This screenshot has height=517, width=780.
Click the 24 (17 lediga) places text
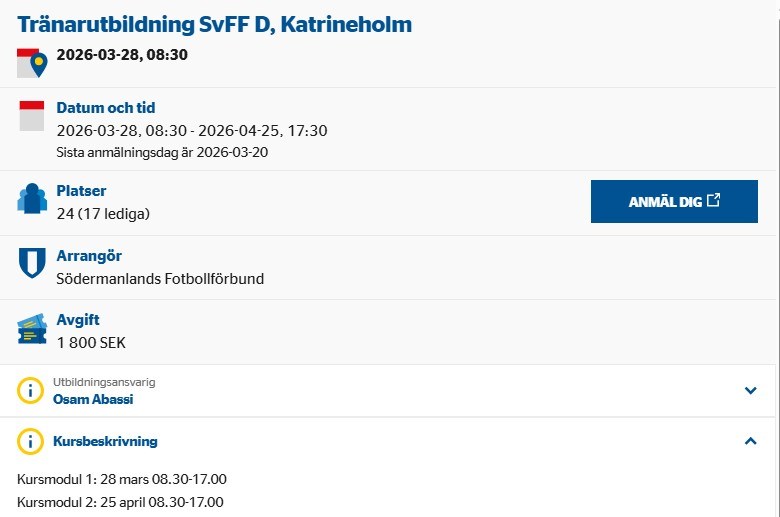click(x=103, y=214)
